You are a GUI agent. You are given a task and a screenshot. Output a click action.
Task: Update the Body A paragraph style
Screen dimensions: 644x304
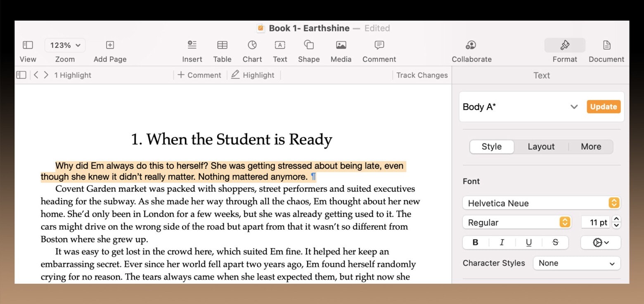[603, 107]
